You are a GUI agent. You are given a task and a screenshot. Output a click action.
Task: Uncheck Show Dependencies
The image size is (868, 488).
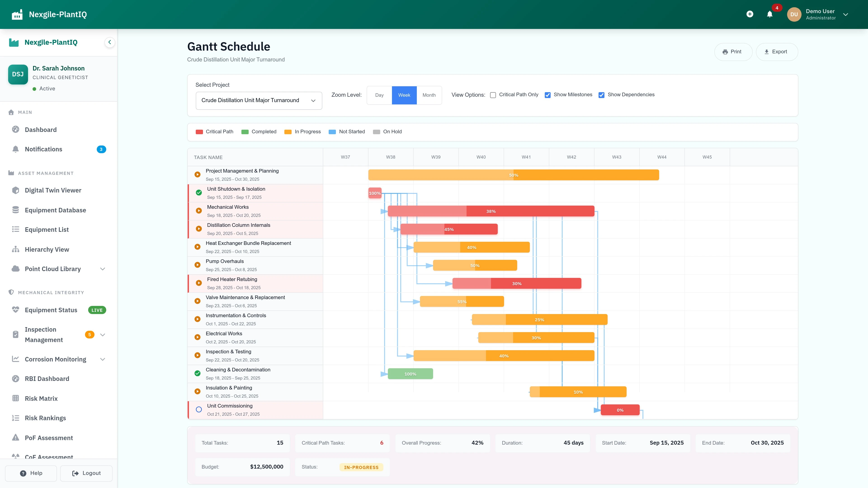(x=602, y=95)
